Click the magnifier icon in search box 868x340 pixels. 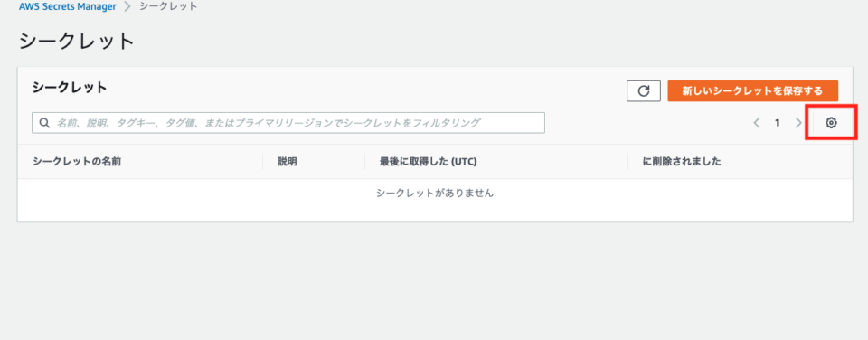pyautogui.click(x=44, y=123)
